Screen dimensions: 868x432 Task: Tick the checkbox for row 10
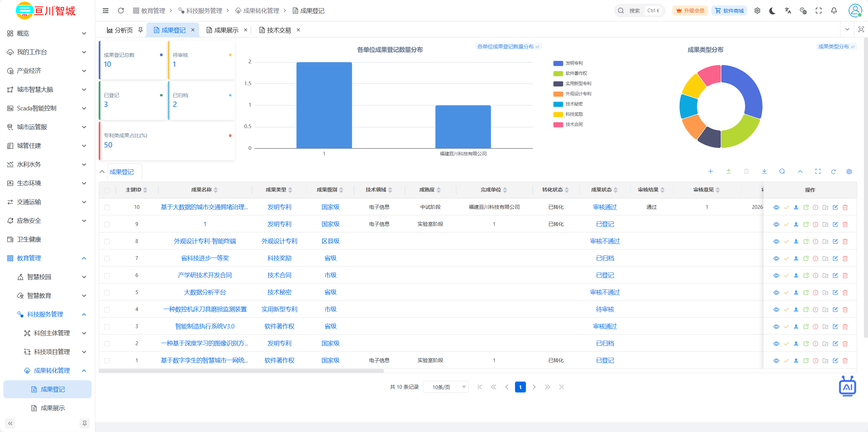pos(107,207)
